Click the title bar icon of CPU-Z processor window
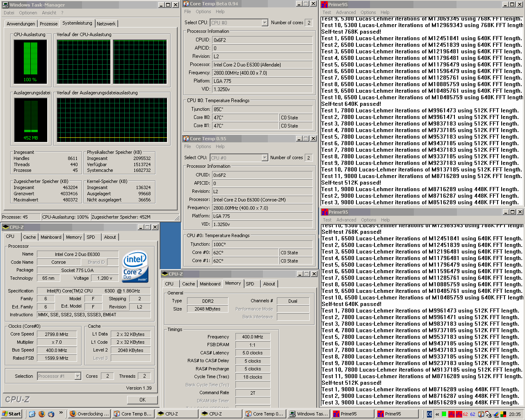Image resolution: width=525 pixels, height=420 pixels. click(5, 227)
